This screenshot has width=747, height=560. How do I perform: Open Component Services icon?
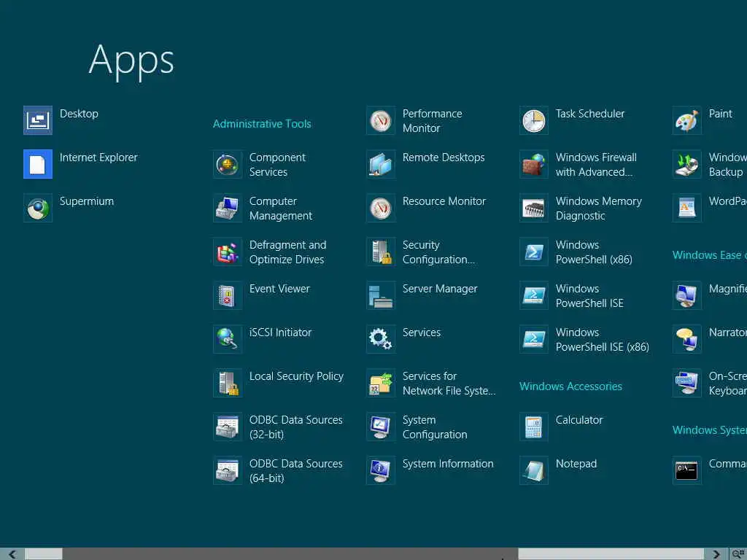(228, 164)
